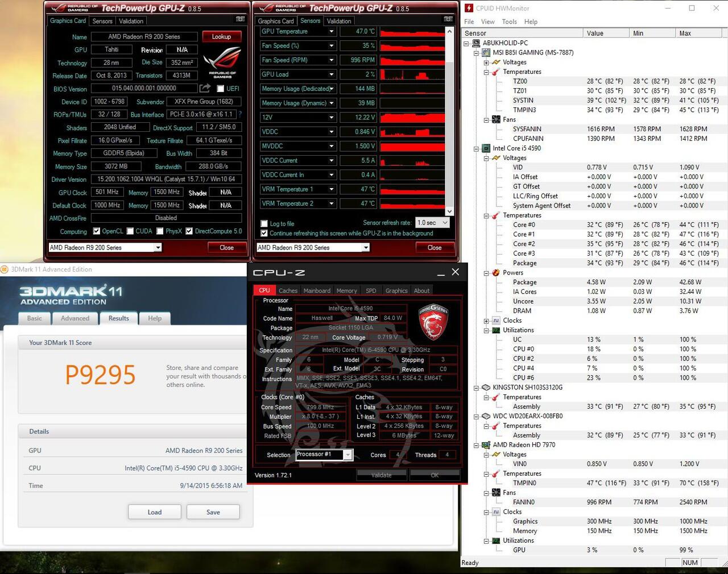Click the Powers flame icon under Intel Core i5
This screenshot has height=574, width=728.
[496, 273]
